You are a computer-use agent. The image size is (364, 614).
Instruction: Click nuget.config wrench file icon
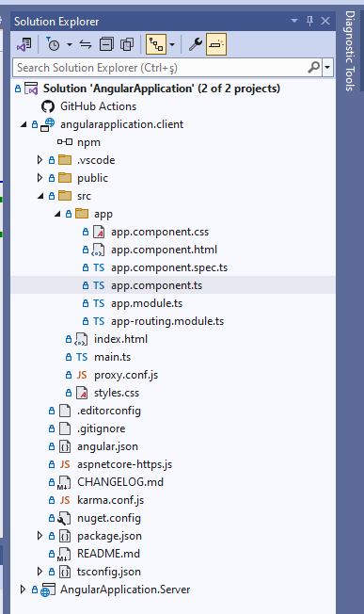64,518
